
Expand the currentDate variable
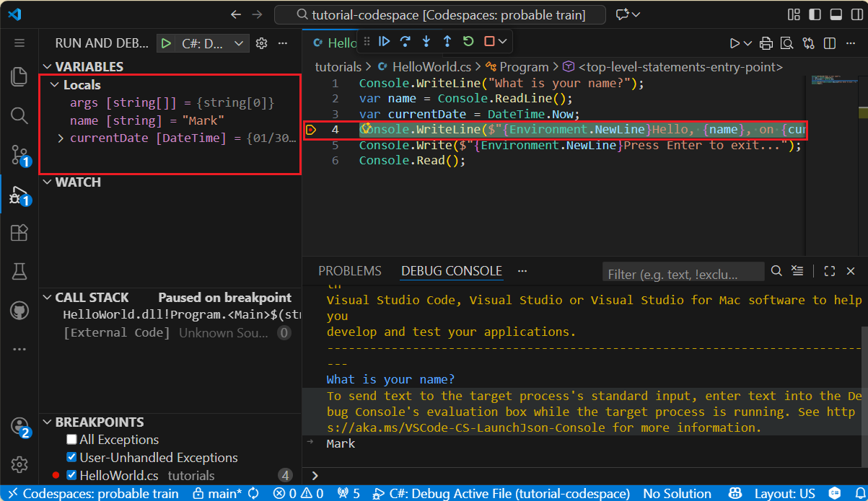click(x=60, y=138)
